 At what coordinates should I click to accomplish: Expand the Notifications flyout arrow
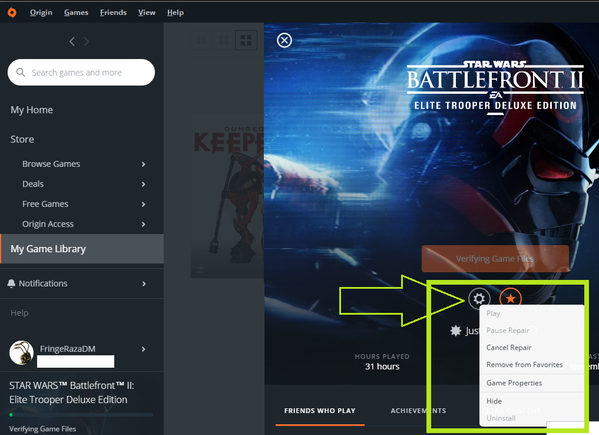144,284
